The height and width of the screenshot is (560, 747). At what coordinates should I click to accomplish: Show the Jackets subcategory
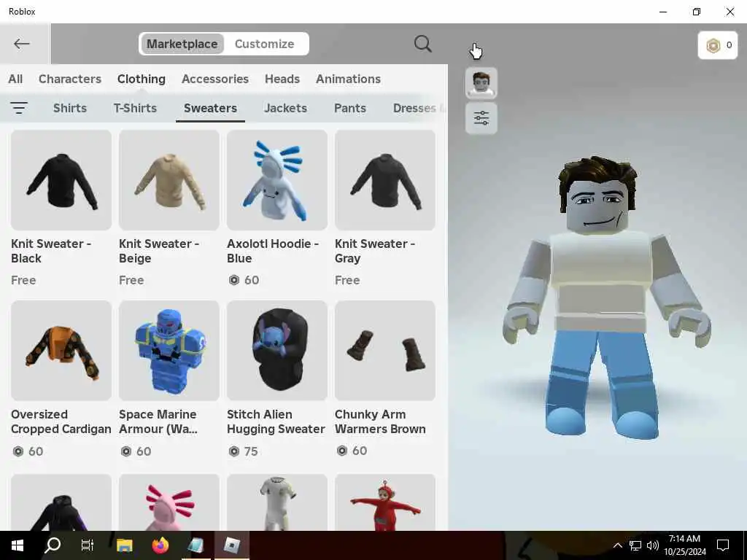285,108
